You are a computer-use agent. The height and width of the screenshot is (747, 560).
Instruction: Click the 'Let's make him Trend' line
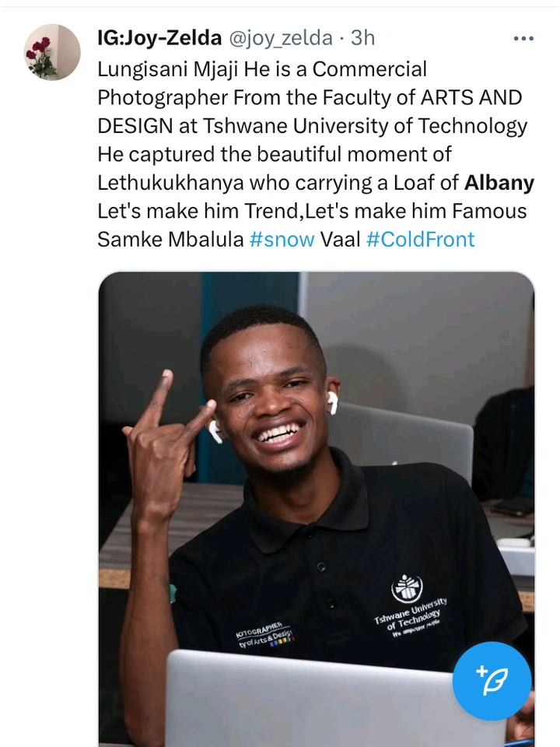pyautogui.click(x=199, y=211)
